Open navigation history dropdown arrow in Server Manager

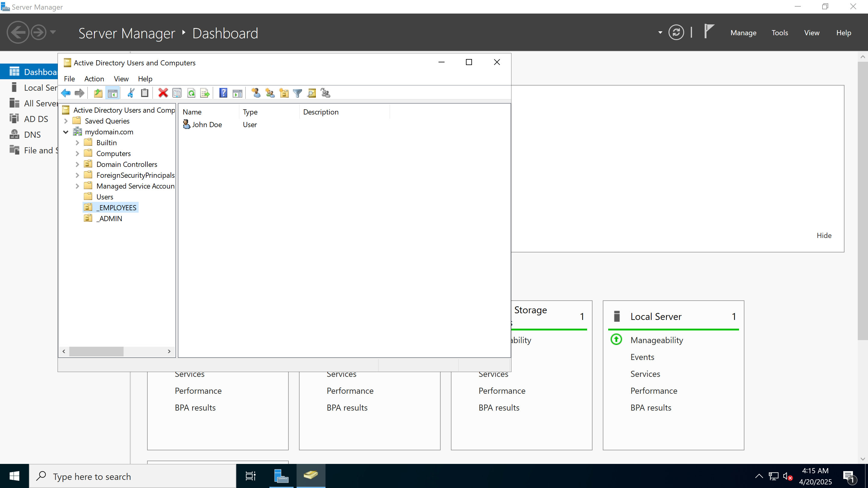53,32
